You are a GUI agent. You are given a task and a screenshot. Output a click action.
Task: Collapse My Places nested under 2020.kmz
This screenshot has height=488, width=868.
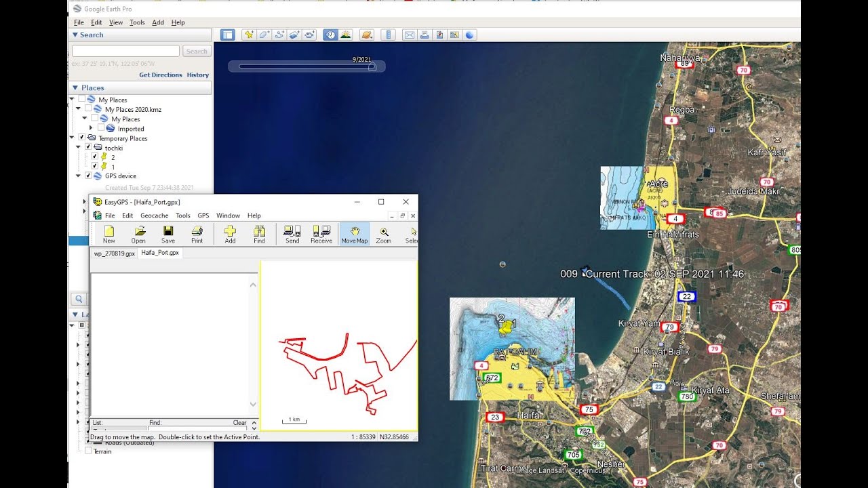tap(85, 118)
